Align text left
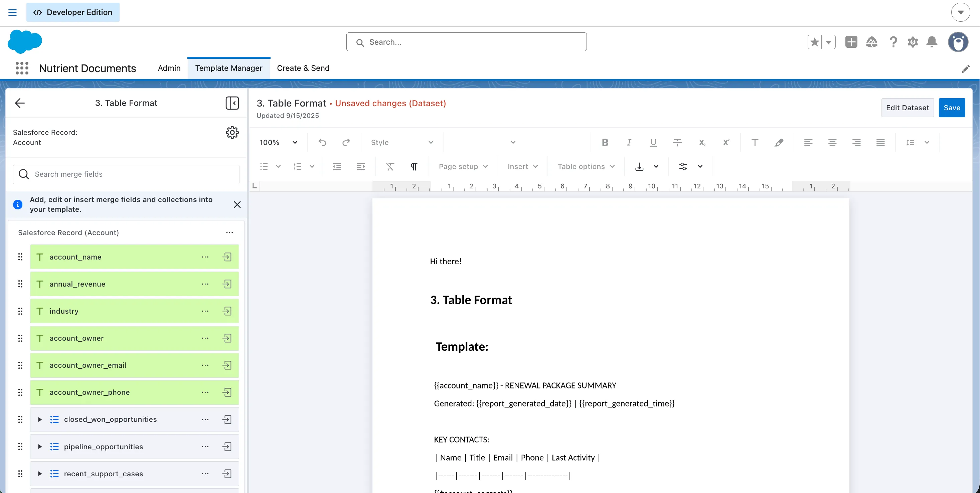The image size is (980, 493). (808, 142)
